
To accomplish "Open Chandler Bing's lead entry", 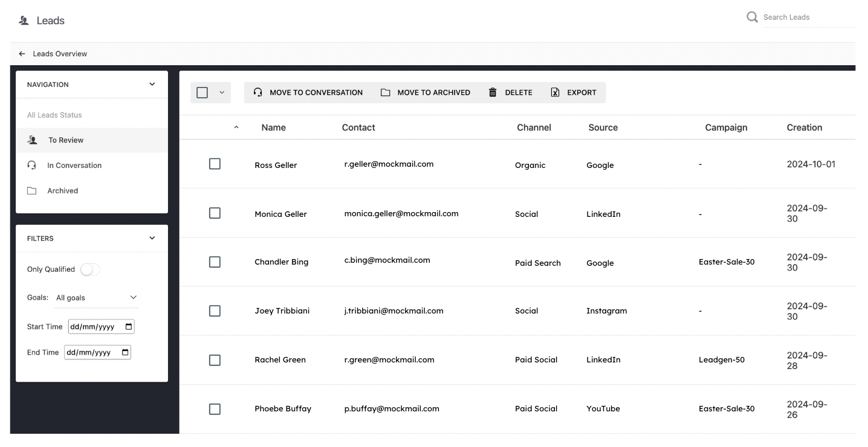I will click(x=281, y=262).
